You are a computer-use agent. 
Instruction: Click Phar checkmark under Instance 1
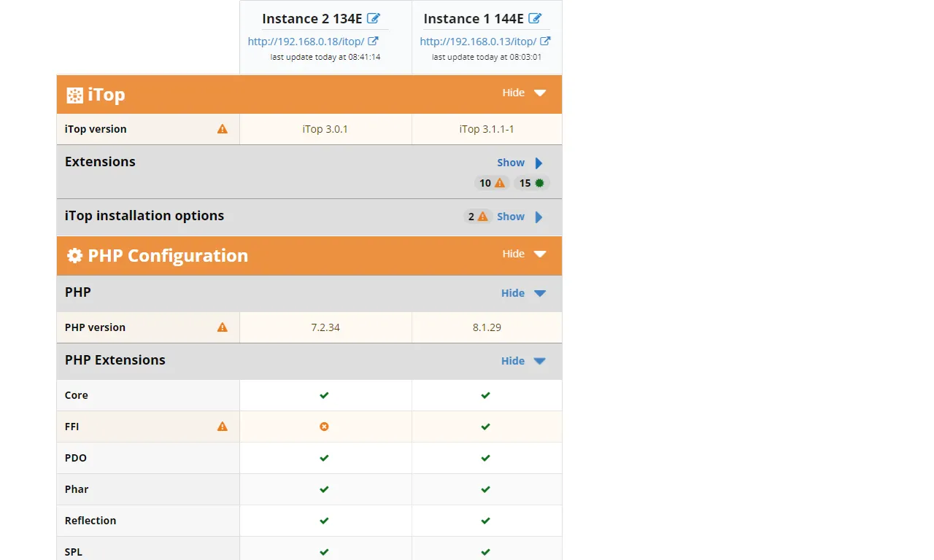click(485, 489)
